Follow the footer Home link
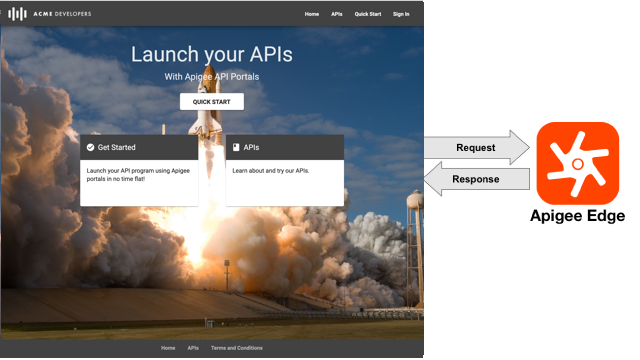 pyautogui.click(x=168, y=348)
